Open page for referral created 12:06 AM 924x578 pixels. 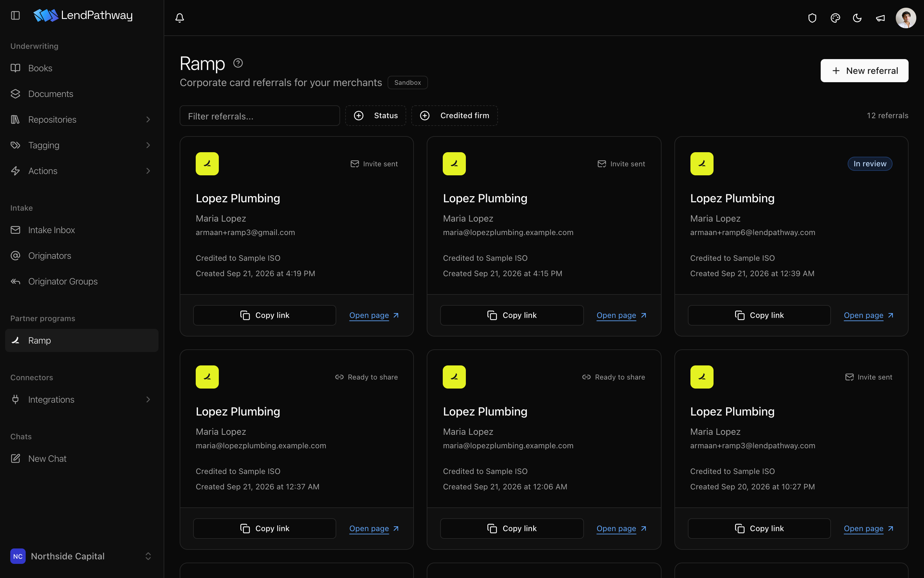(621, 529)
